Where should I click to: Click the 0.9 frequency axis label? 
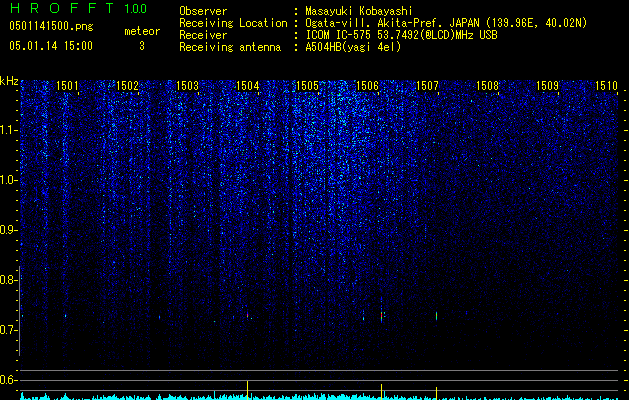(7, 230)
